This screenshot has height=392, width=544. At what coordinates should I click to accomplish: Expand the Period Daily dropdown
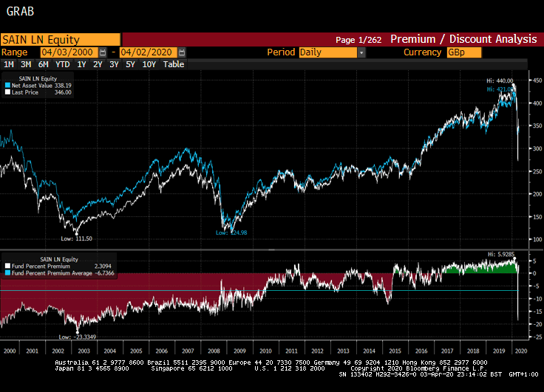(x=361, y=52)
